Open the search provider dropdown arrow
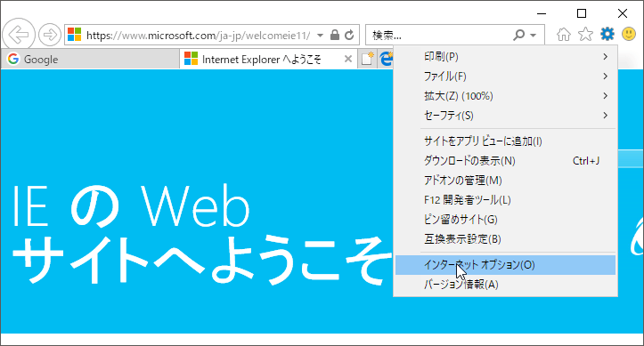The width and height of the screenshot is (644, 346). (534, 36)
